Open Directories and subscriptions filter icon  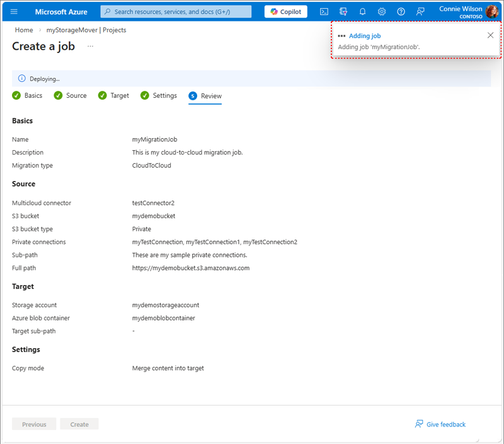[343, 11]
